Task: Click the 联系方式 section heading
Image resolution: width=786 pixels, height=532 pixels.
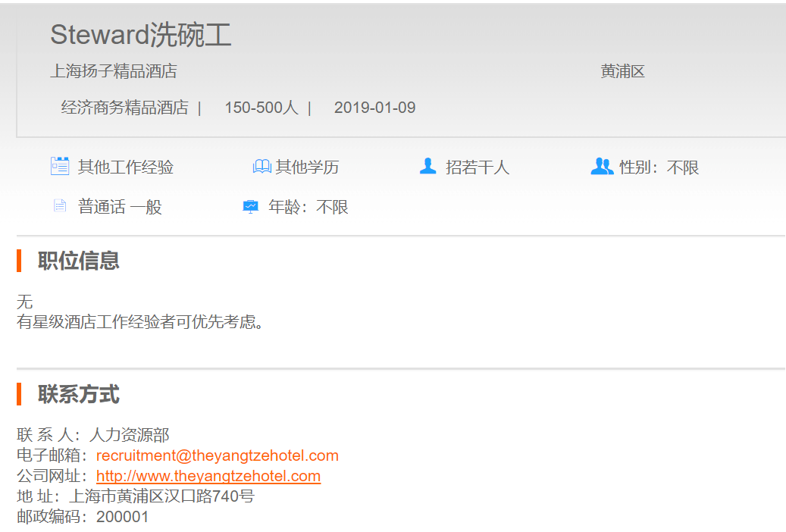Action: [x=79, y=394]
